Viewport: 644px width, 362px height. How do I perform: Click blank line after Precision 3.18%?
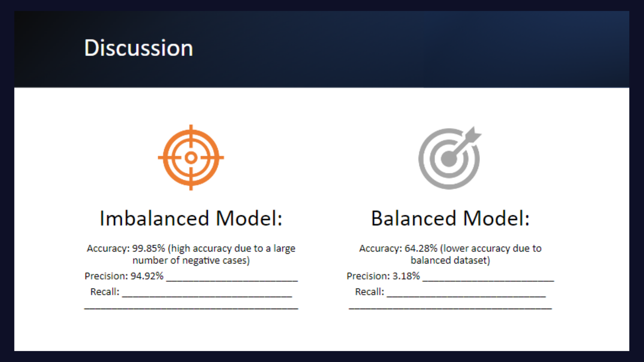[x=488, y=280]
